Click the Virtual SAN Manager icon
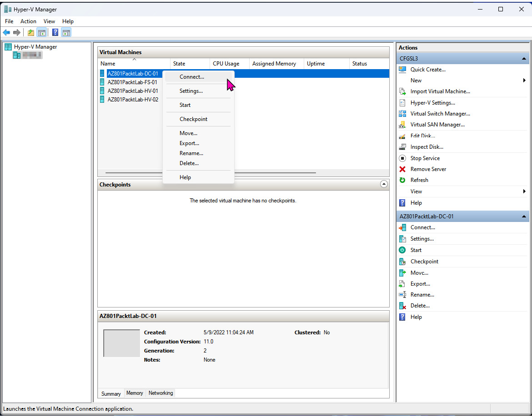This screenshot has height=418, width=532. click(x=402, y=125)
